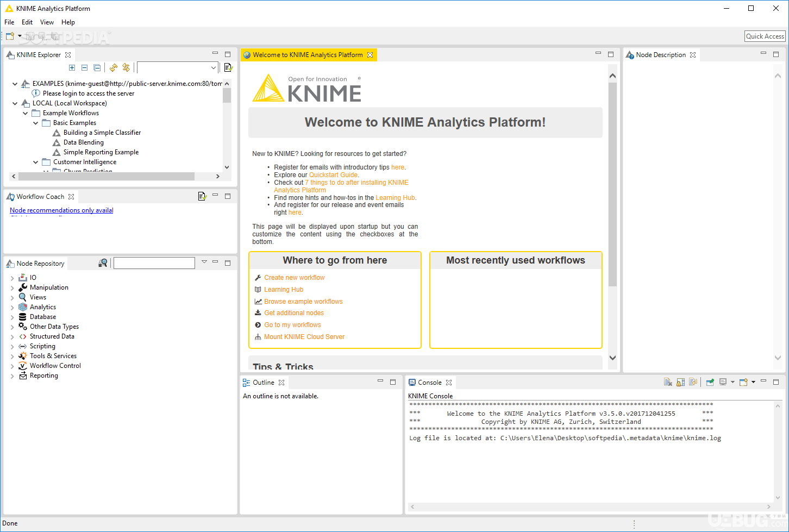Refresh the KNIME Explorer view
This screenshot has width=789, height=532.
pyautogui.click(x=113, y=67)
